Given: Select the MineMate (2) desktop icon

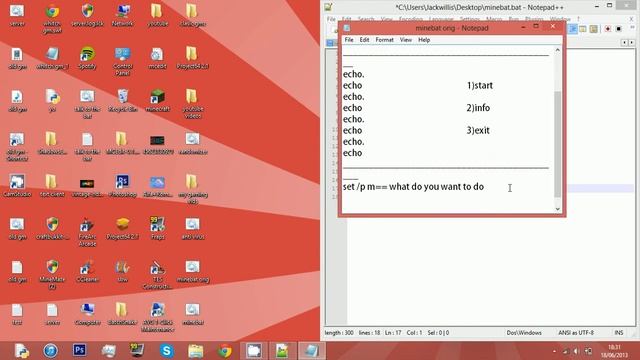Looking at the screenshot, I should [x=52, y=274].
